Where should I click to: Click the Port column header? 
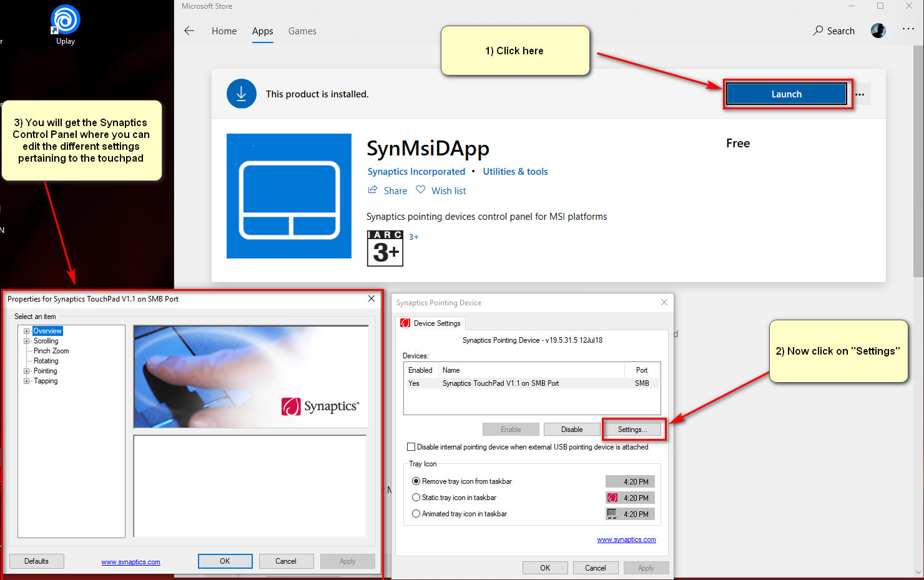tap(642, 370)
